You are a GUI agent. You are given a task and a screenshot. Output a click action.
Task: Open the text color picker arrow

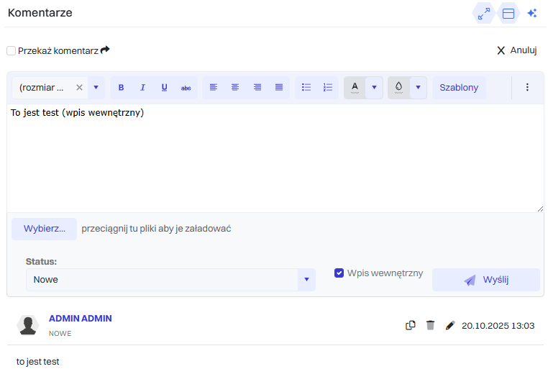tap(374, 88)
